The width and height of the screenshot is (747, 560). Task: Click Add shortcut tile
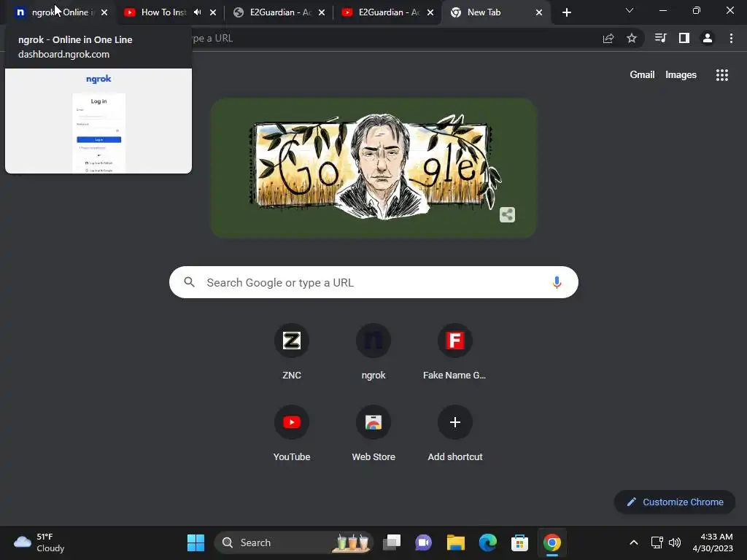point(455,435)
